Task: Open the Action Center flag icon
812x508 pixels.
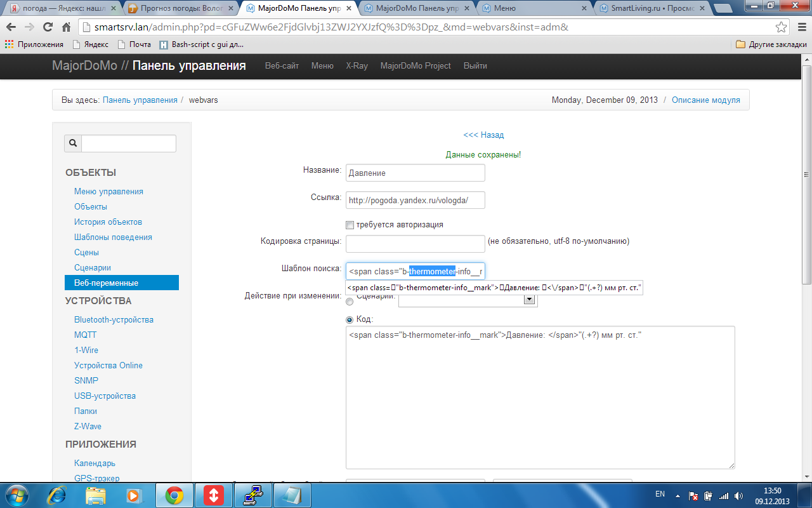Action: click(x=693, y=495)
